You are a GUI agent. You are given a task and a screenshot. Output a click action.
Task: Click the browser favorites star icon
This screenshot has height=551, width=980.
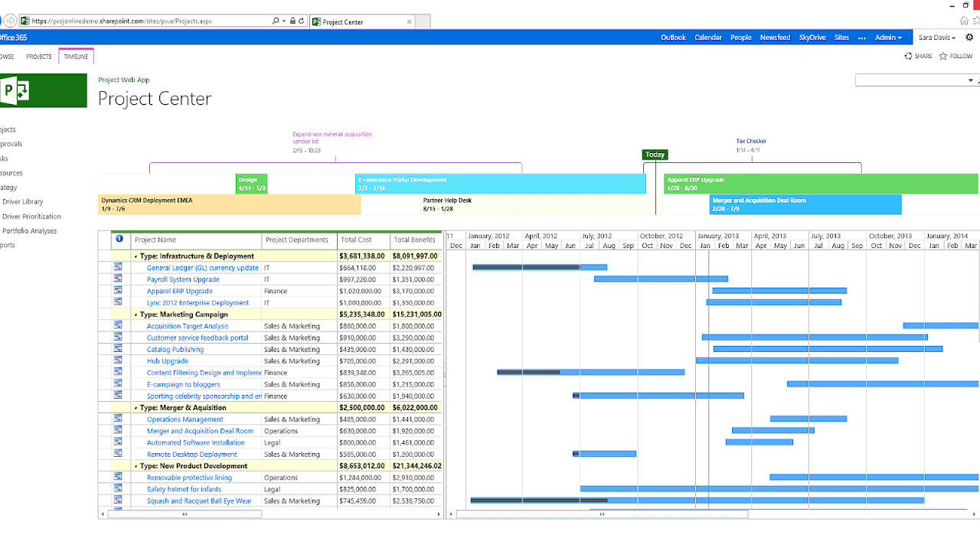point(975,21)
